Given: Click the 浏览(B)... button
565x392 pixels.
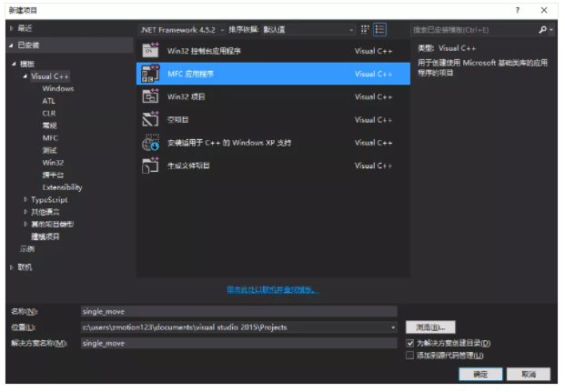Looking at the screenshot, I should (x=430, y=327).
